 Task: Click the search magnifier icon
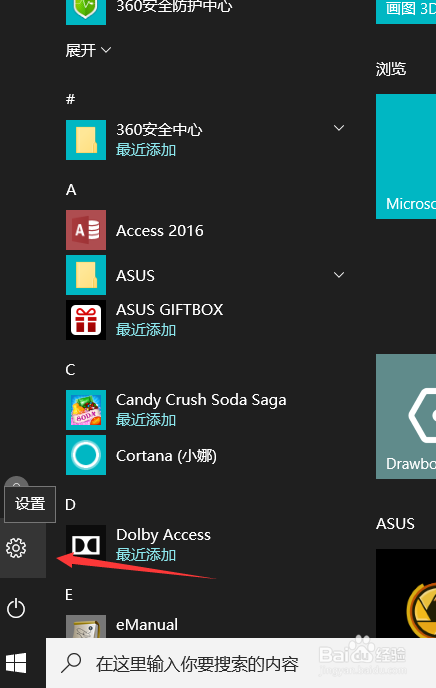pyautogui.click(x=71, y=663)
